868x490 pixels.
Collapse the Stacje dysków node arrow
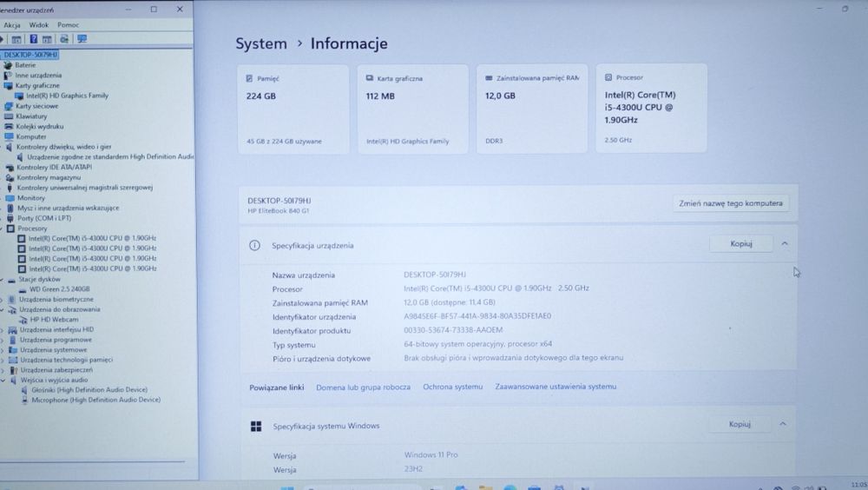point(3,280)
